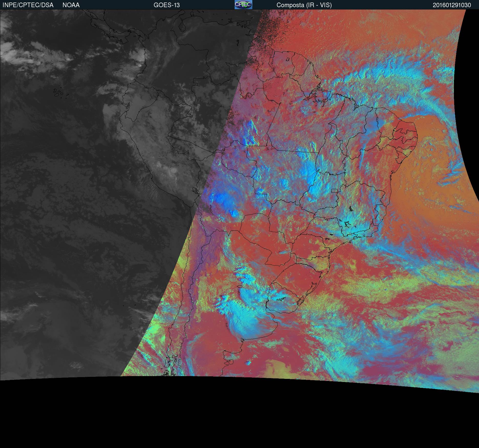This screenshot has height=448, width=479.
Task: Click the GOES-13 satellite label
Action: [x=166, y=5]
